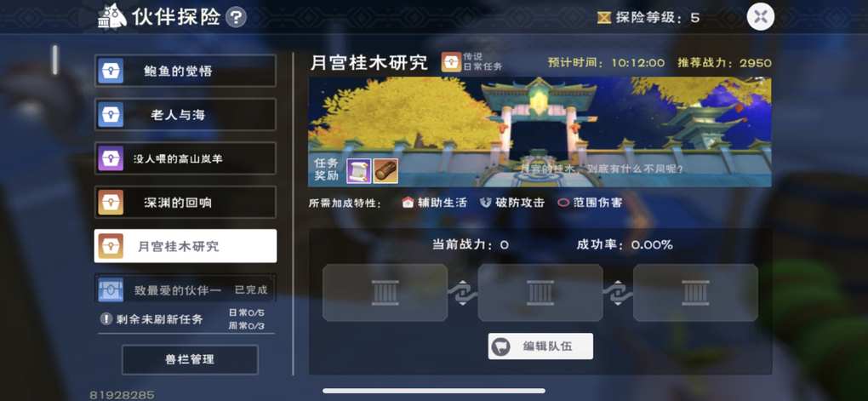Select the 深渊的回响 quest
The height and width of the screenshot is (401, 868).
(x=186, y=202)
